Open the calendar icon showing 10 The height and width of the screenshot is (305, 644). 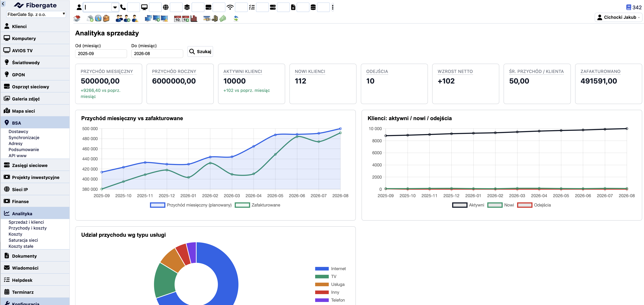pyautogui.click(x=177, y=18)
